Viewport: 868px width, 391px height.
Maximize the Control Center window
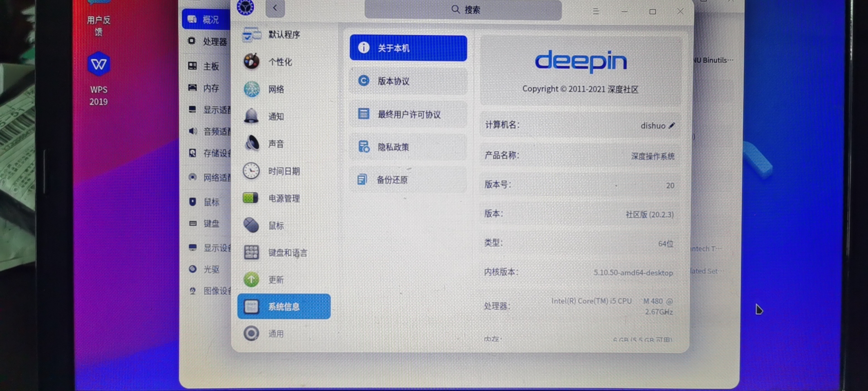[652, 11]
